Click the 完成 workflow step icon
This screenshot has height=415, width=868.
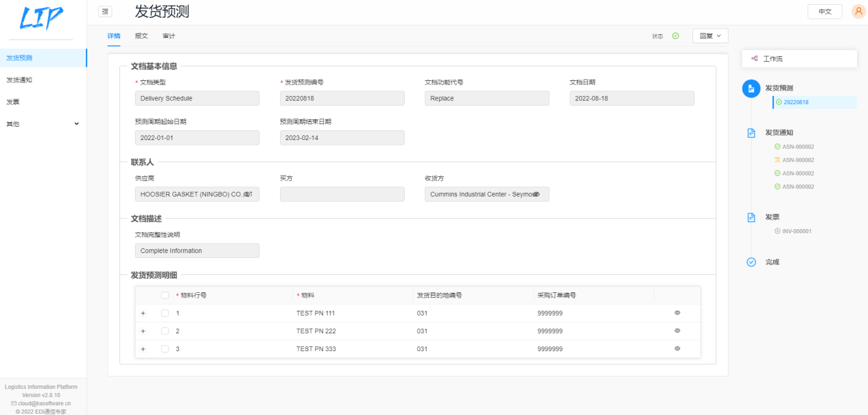pyautogui.click(x=751, y=262)
